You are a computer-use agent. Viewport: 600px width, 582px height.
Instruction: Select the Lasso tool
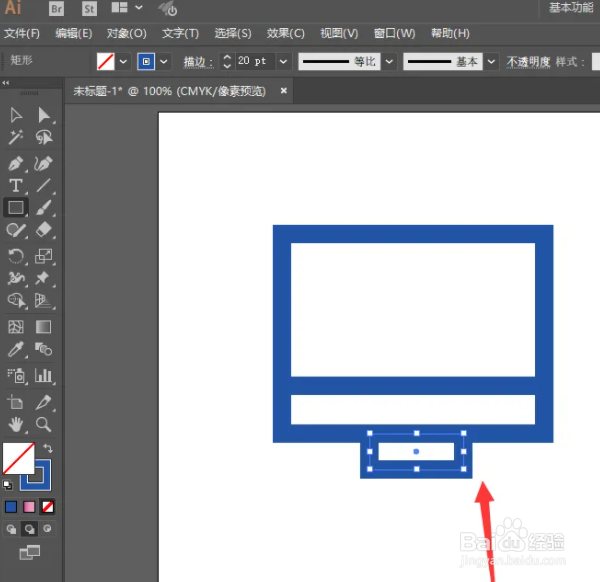click(44, 137)
